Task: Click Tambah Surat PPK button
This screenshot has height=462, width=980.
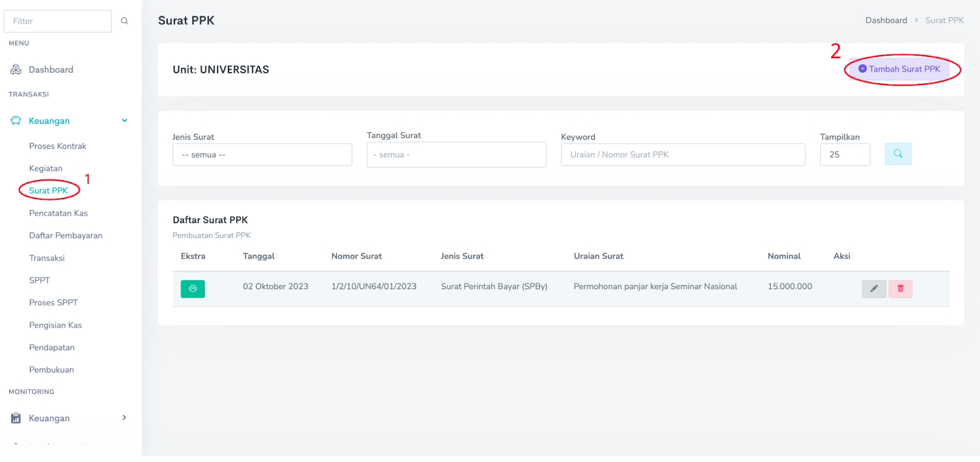Action: pyautogui.click(x=899, y=69)
